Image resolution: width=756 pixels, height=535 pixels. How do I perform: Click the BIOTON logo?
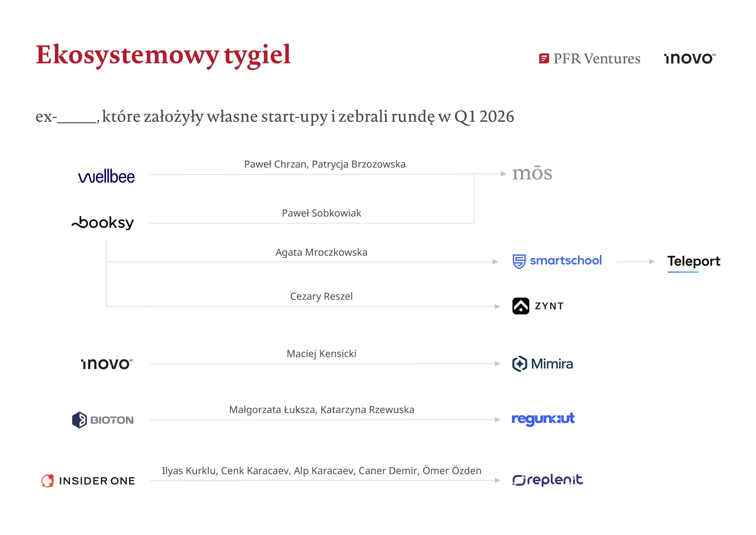click(x=103, y=420)
